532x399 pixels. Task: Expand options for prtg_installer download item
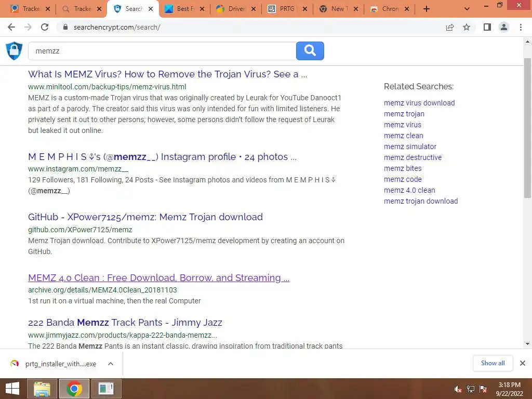[x=110, y=364]
